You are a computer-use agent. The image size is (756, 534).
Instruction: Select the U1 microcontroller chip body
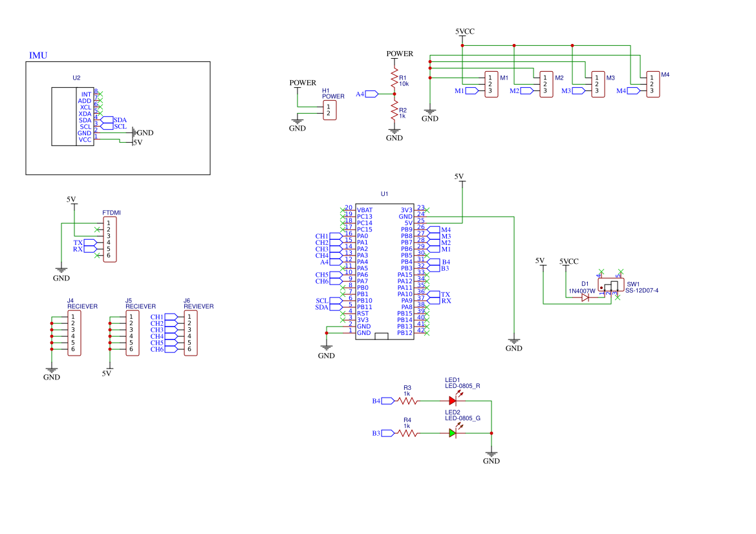[x=385, y=272]
